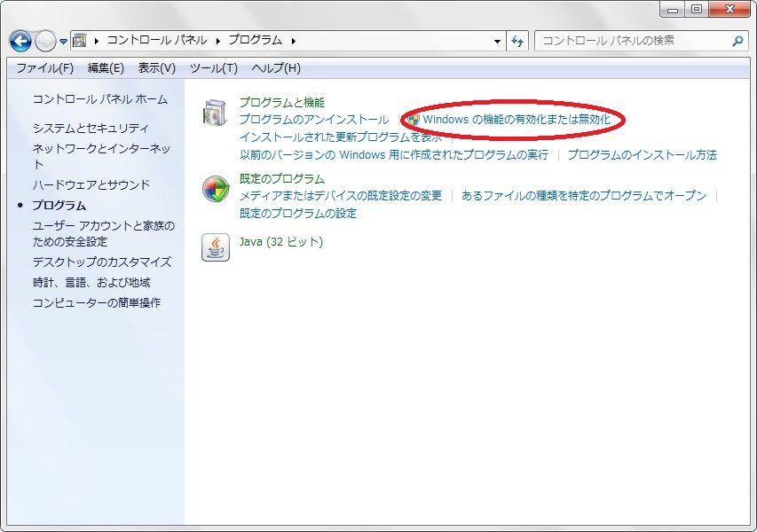The width and height of the screenshot is (757, 532).
Task: Click the greyed Forward arrow button
Action: coord(45,41)
